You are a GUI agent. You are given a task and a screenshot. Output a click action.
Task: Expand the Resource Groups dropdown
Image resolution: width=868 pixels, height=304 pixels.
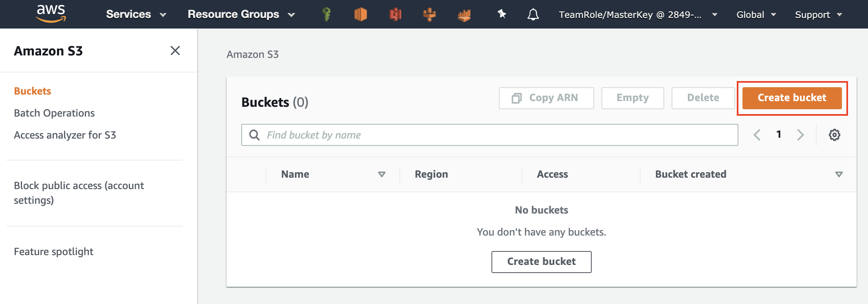(241, 15)
